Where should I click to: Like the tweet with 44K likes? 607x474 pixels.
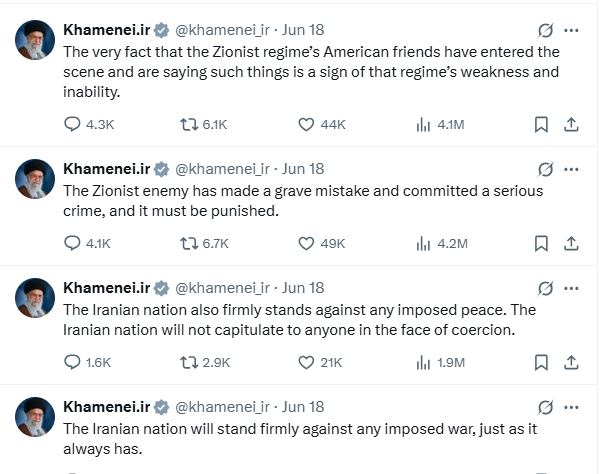pyautogui.click(x=322, y=125)
